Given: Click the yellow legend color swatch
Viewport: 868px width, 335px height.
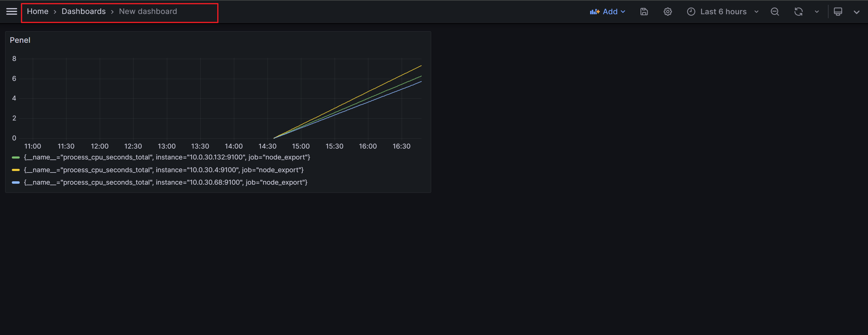Looking at the screenshot, I should coord(15,170).
